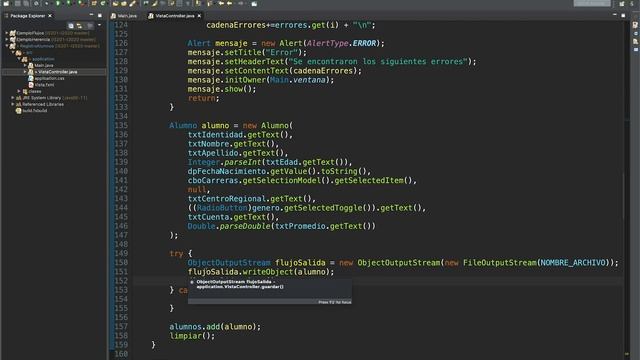Screen dimensions: 640x360
Task: Click the Quick Access search field
Action: [x=592, y=3]
